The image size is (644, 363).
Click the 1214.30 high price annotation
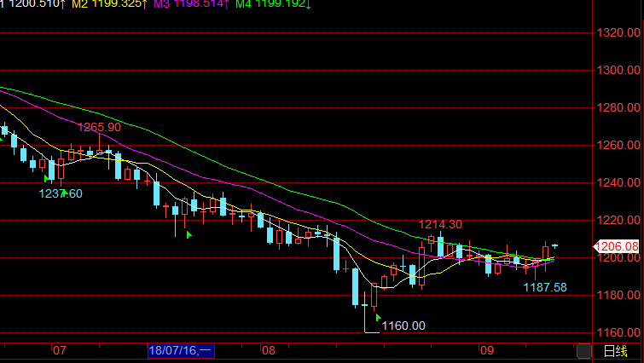(440, 224)
